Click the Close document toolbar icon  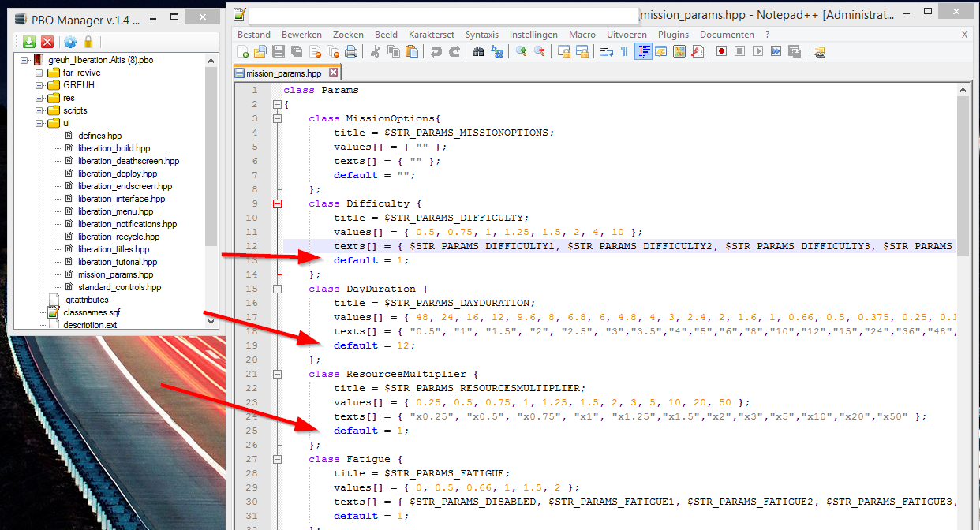point(315,51)
